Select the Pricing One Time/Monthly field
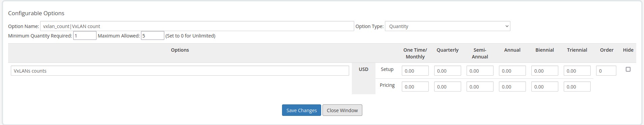 415,86
